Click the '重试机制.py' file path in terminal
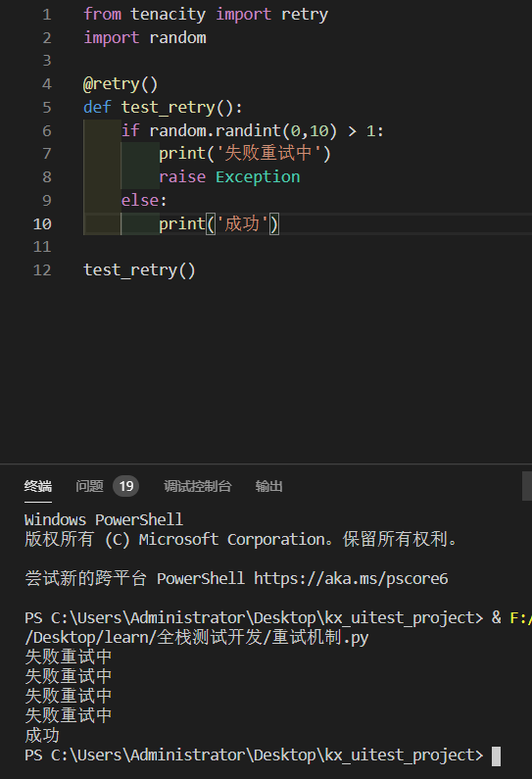Screen dimensions: 532x779 click(320, 638)
